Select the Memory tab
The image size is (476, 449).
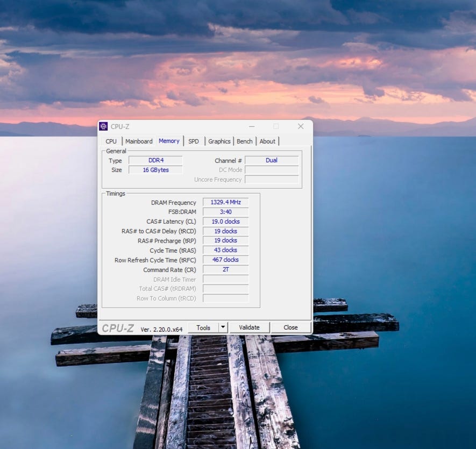[169, 141]
